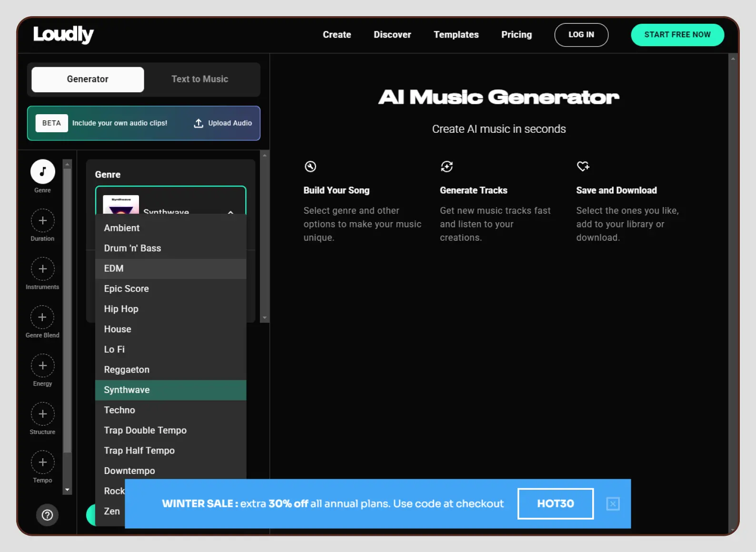Click the sidebar scrollbar up arrow
The height and width of the screenshot is (552, 756).
point(67,164)
